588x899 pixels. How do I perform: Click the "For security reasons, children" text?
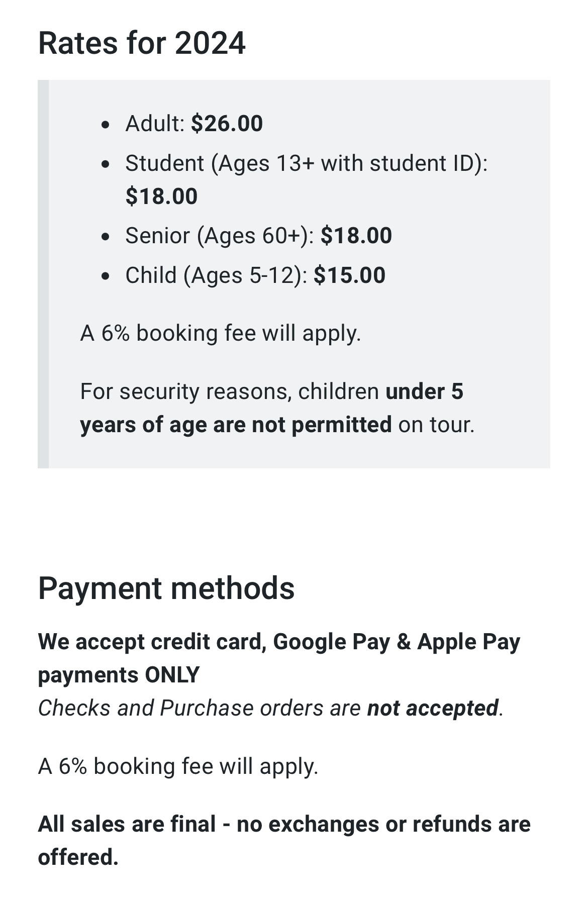tap(230, 391)
